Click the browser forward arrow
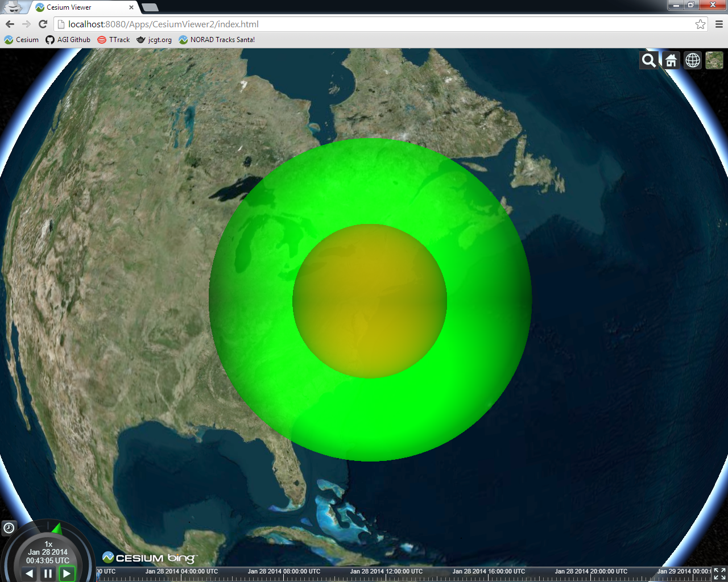The height and width of the screenshot is (582, 728). click(x=26, y=24)
